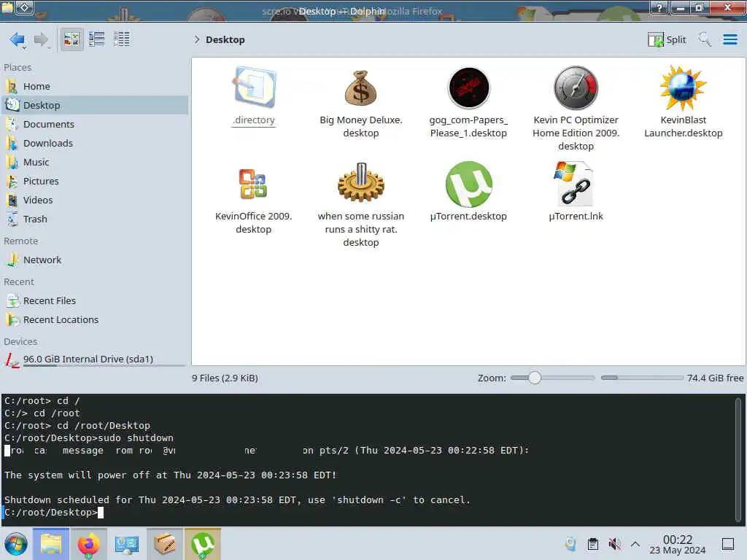Select the green µTorrent.desktop icon
747x560 pixels.
(x=469, y=184)
